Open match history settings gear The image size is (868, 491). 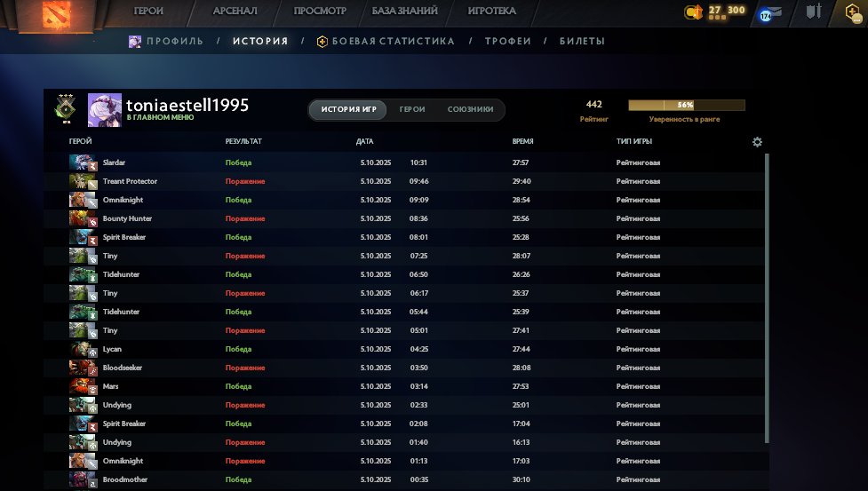click(757, 142)
